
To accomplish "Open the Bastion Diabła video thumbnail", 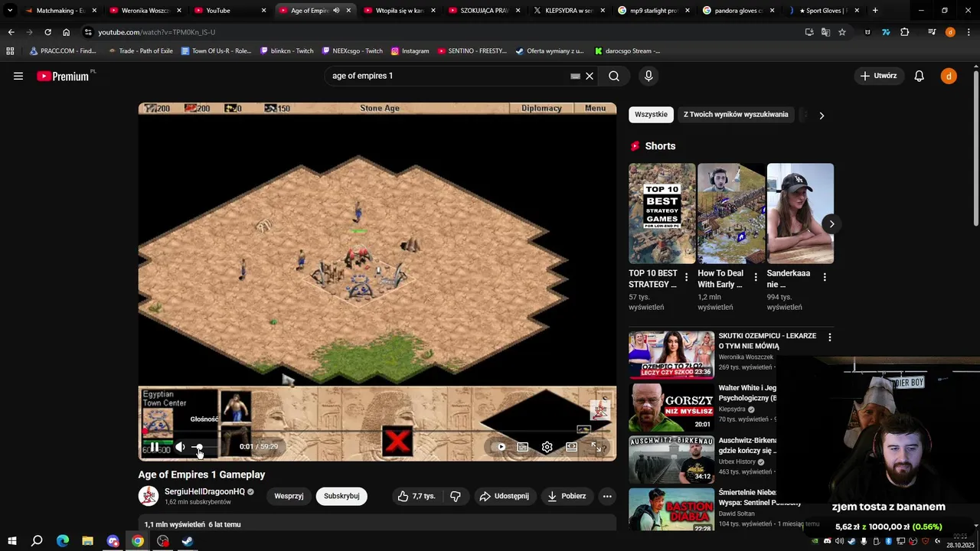I will pos(671,510).
